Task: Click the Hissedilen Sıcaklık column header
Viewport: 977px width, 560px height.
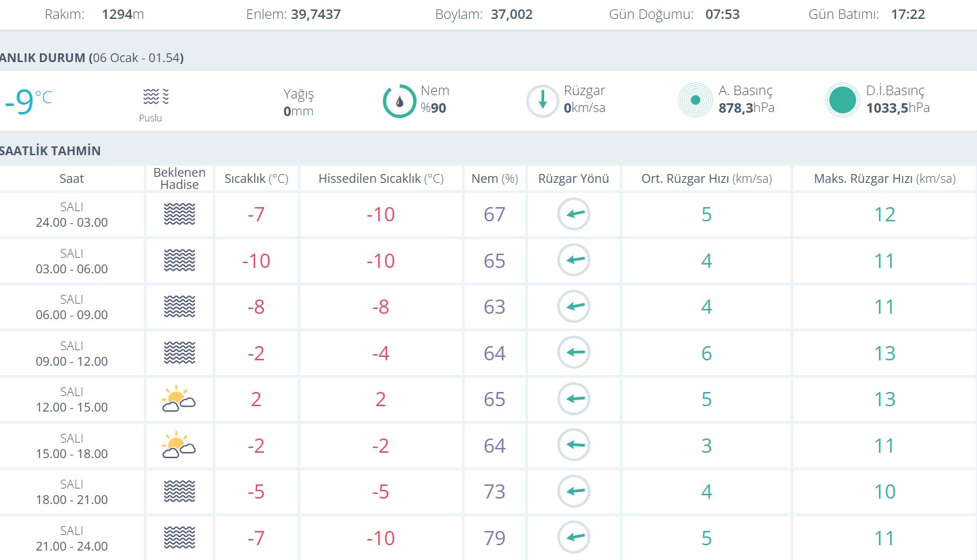Action: click(x=381, y=179)
